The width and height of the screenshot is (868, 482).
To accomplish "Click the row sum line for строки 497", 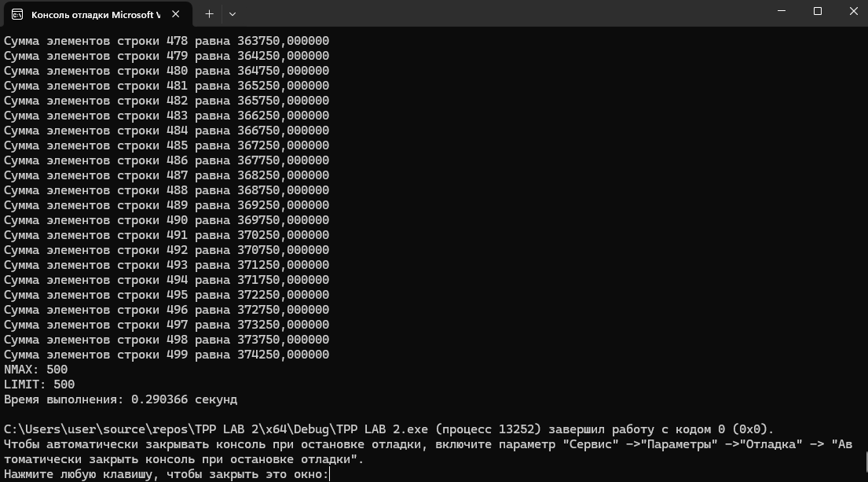I will point(167,326).
